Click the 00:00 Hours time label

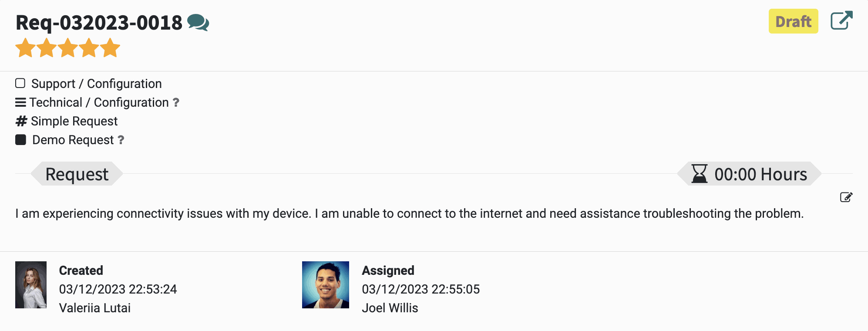click(760, 174)
